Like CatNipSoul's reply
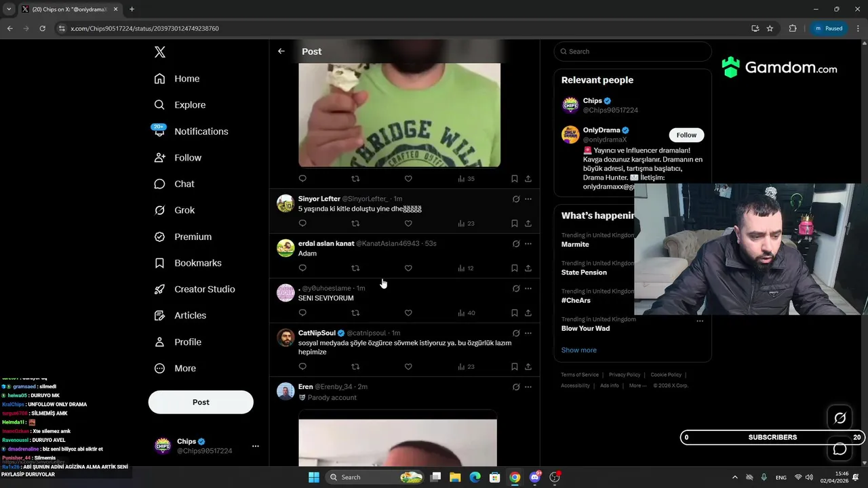The image size is (868, 488). pos(408,367)
